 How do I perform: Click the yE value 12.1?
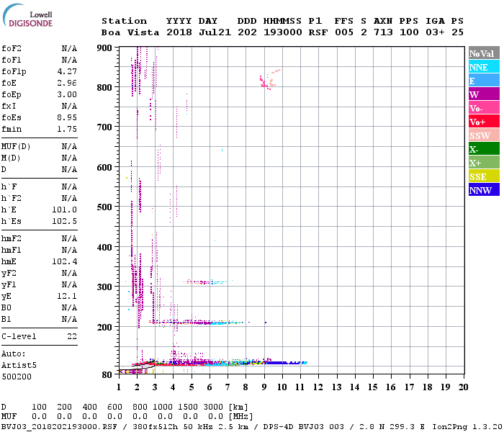[x=67, y=296]
